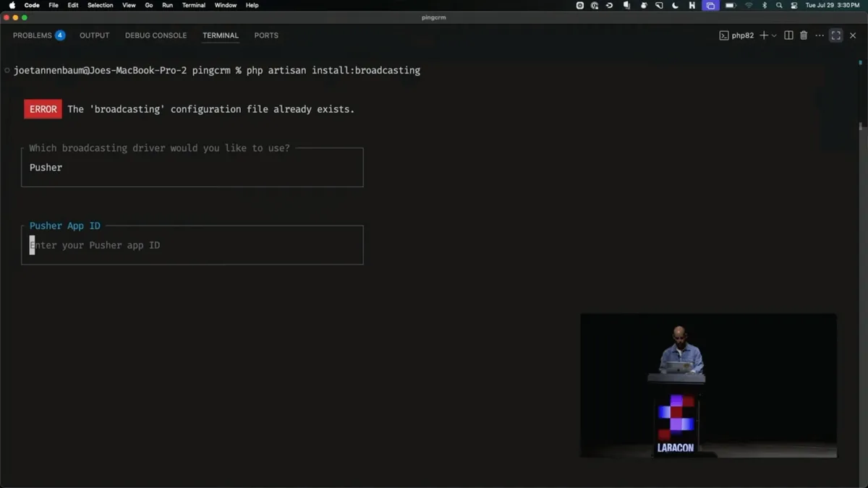Open the File menu

[x=54, y=5]
